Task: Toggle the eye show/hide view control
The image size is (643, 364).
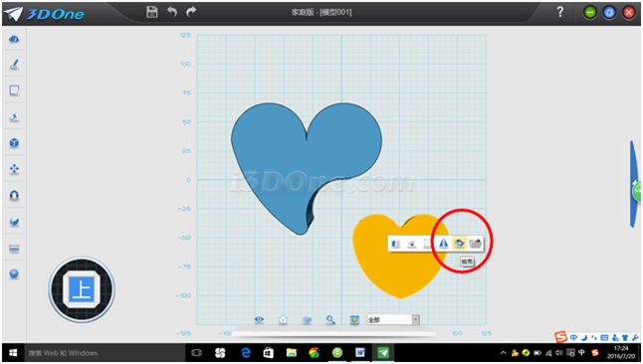Action: tap(259, 319)
